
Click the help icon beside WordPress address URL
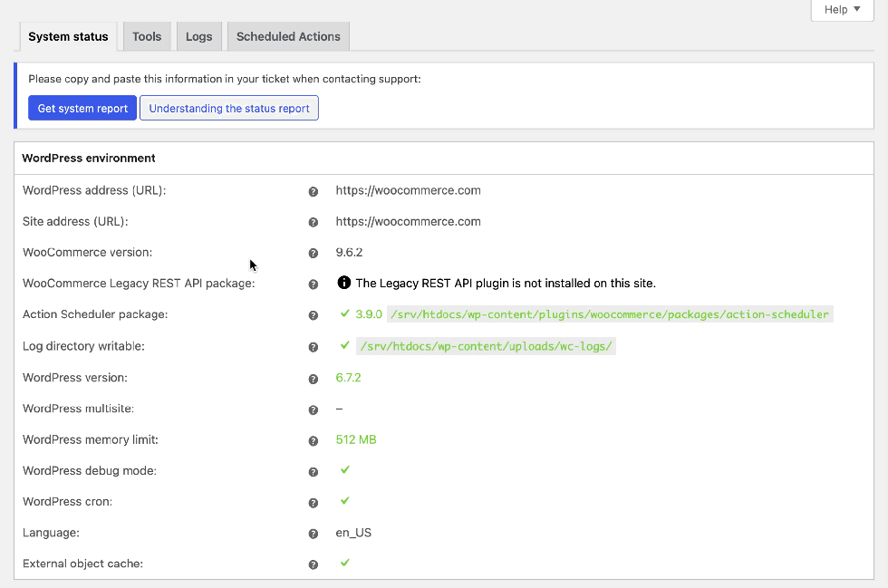(313, 191)
